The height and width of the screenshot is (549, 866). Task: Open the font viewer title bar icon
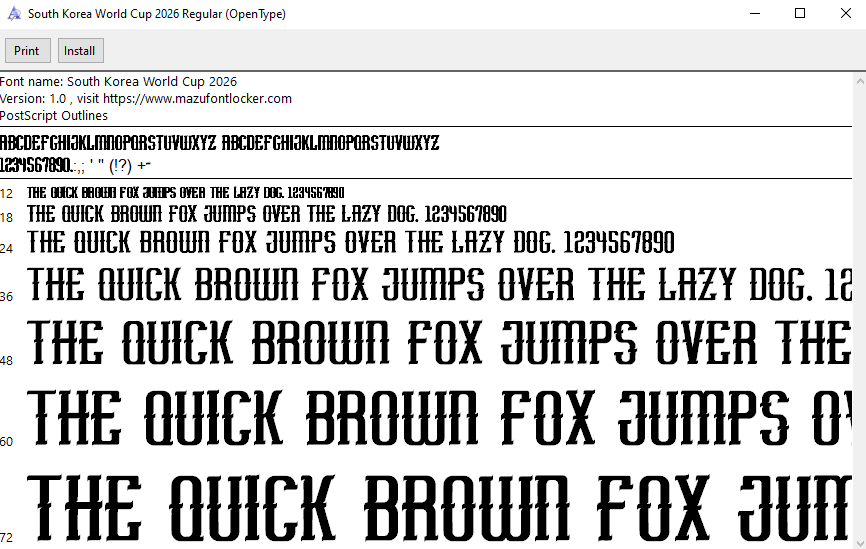[14, 14]
